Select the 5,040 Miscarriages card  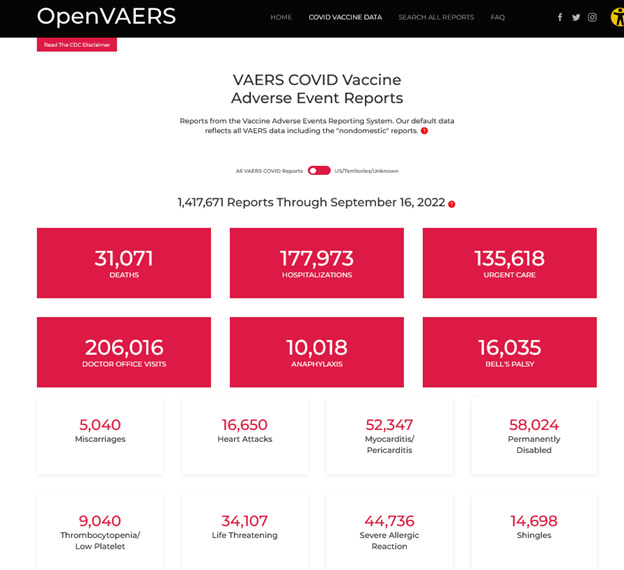click(100, 435)
